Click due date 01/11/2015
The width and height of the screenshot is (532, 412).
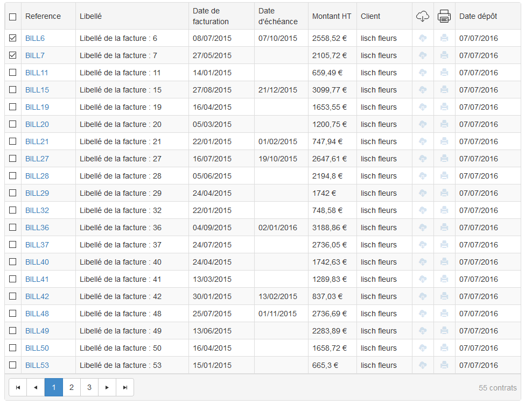coord(277,314)
